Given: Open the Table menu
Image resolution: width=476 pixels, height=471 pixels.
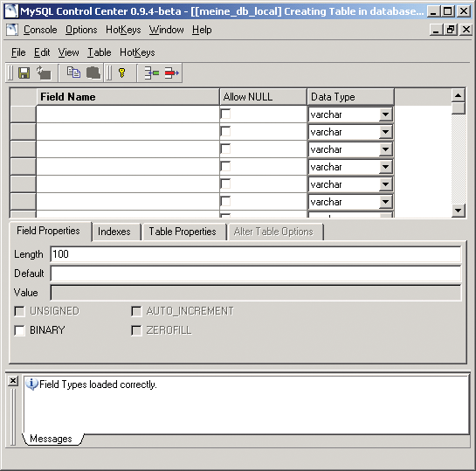Looking at the screenshot, I should coord(100,52).
